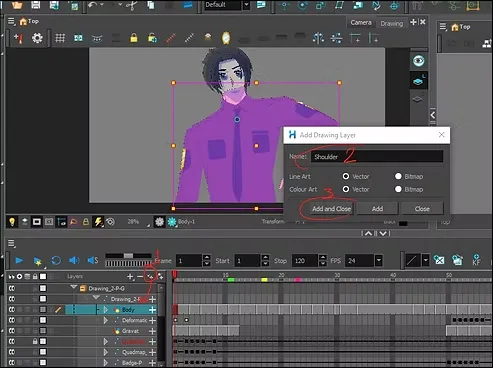The width and height of the screenshot is (493, 368).
Task: Toggle the lock on the red-named layer
Action: [35, 342]
